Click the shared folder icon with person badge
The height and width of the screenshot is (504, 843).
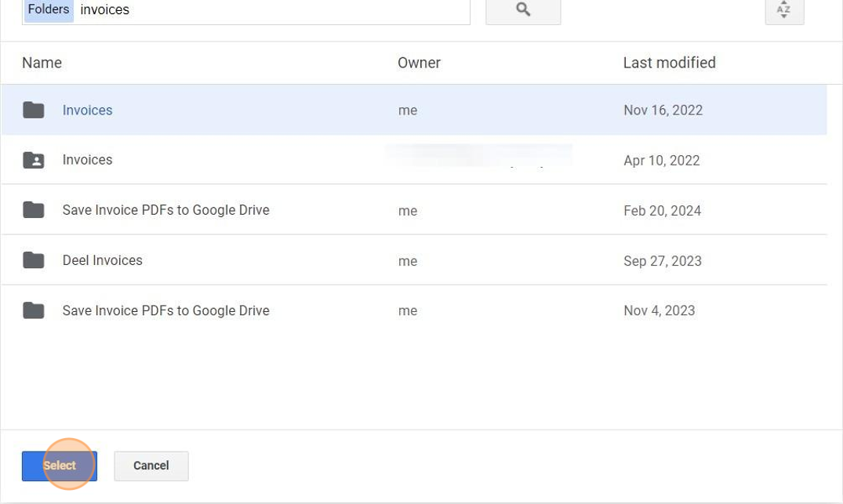click(34, 160)
